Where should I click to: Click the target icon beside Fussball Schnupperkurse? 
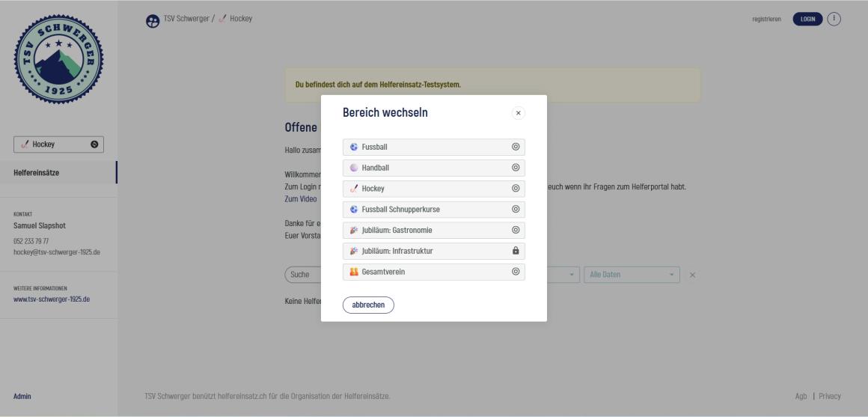[x=516, y=210]
